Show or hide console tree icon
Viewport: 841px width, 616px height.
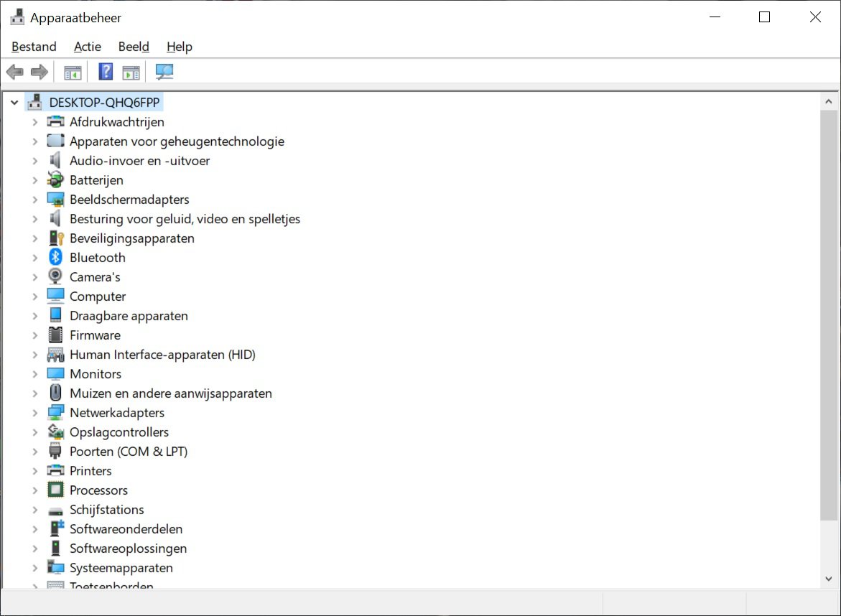73,72
